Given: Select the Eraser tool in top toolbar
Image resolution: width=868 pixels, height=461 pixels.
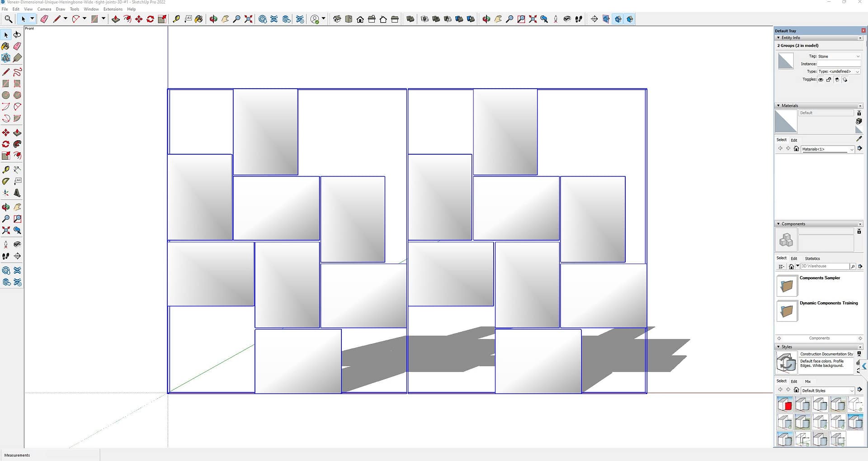Looking at the screenshot, I should pos(44,19).
